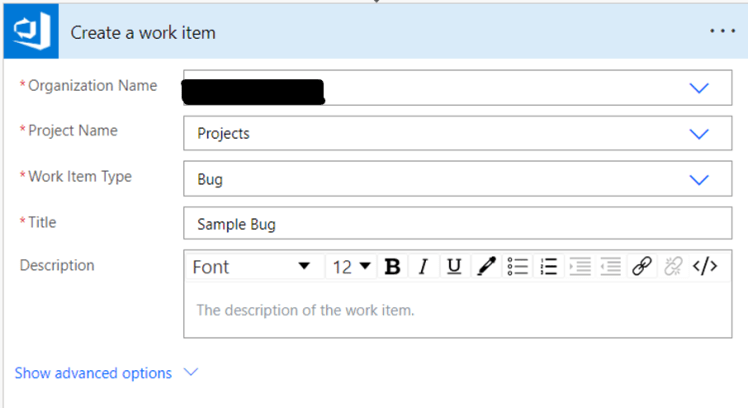The width and height of the screenshot is (748, 408).
Task: Open the font size 12 dropdown
Action: (351, 267)
